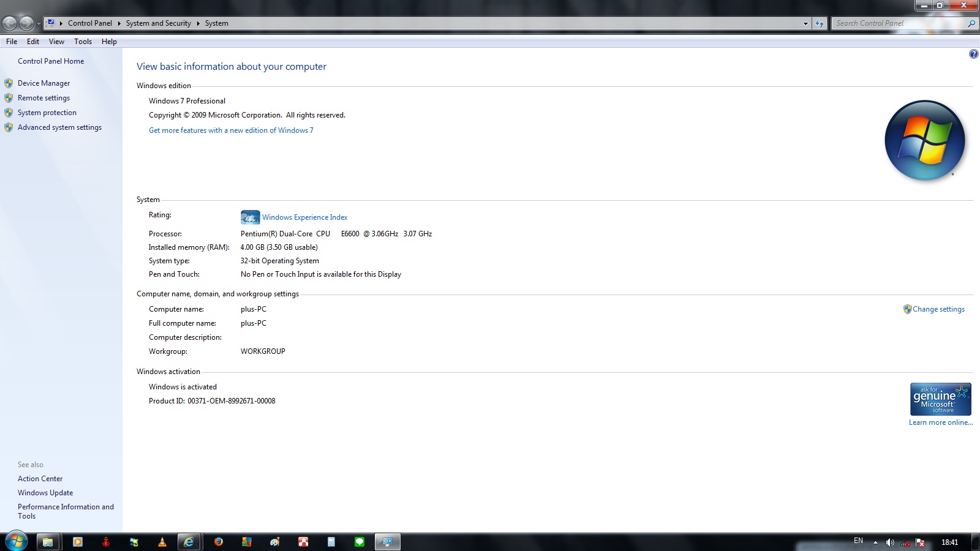Open the recent pages dropdown beside Forward
The width and height of the screenshot is (980, 551).
[39, 24]
